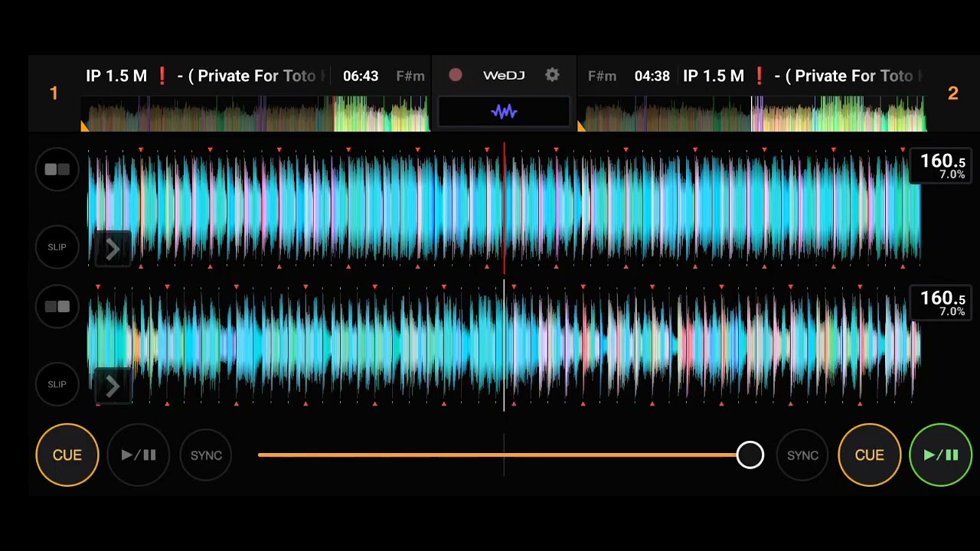Touch deck 2 scrolling waveform
Image resolution: width=980 pixels, height=551 pixels.
504,345
